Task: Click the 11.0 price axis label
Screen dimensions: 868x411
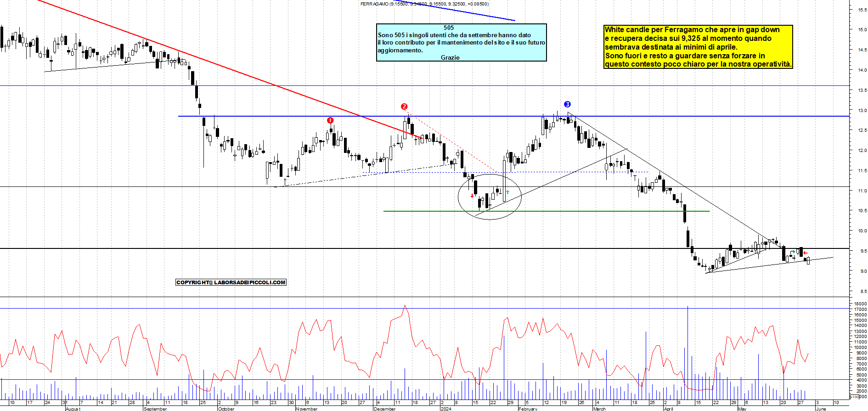Action: [x=862, y=191]
